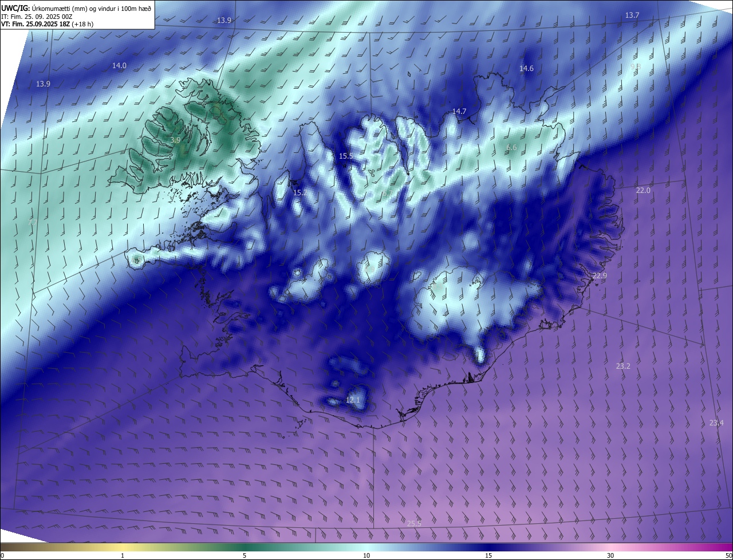Click the 15.5 value on the map

tap(346, 156)
